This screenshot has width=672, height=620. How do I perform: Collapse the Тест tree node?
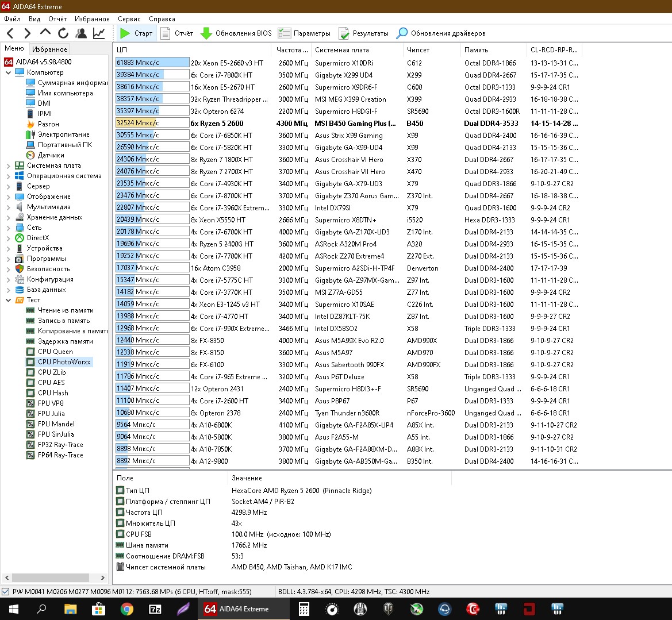(8, 300)
